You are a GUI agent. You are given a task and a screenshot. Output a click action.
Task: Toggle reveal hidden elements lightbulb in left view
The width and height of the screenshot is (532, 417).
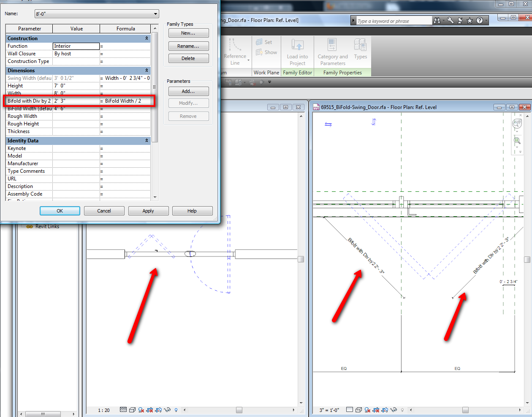pos(176,410)
